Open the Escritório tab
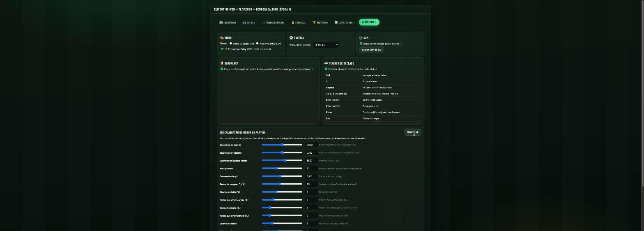 [228, 23]
